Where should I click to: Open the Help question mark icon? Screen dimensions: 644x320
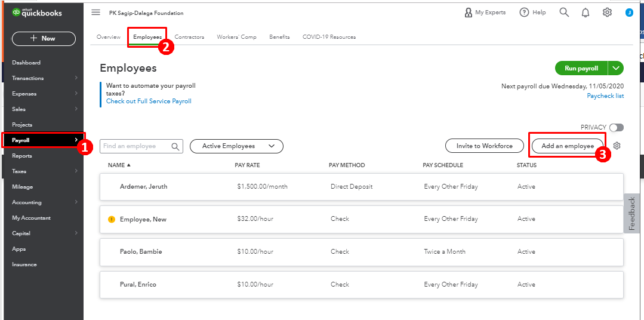[523, 13]
